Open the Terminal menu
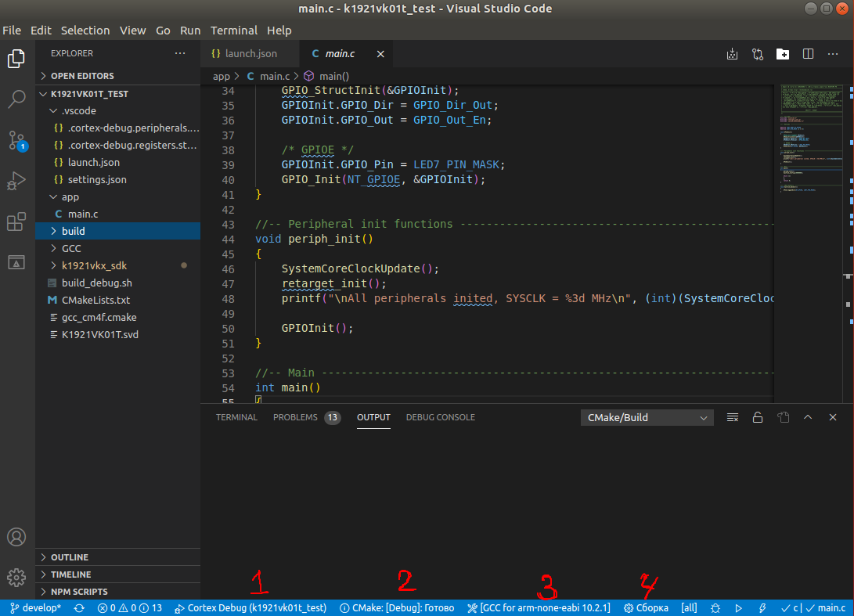The width and height of the screenshot is (854, 616). click(x=233, y=31)
